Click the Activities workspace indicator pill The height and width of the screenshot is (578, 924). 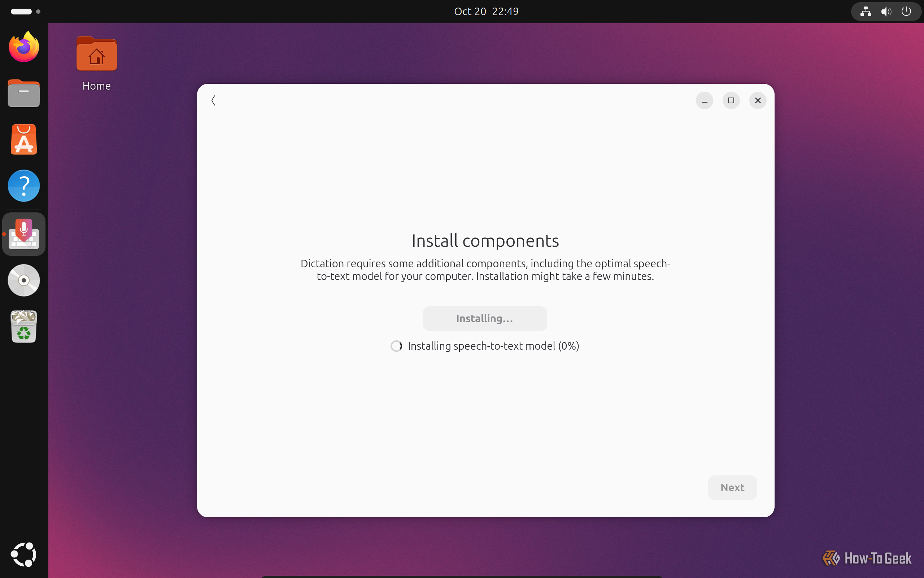coord(25,12)
